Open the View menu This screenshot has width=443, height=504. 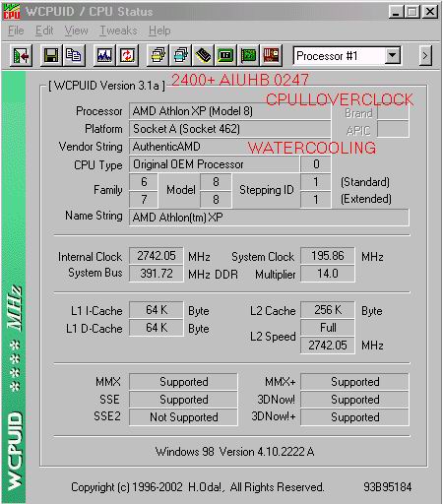[x=76, y=31]
